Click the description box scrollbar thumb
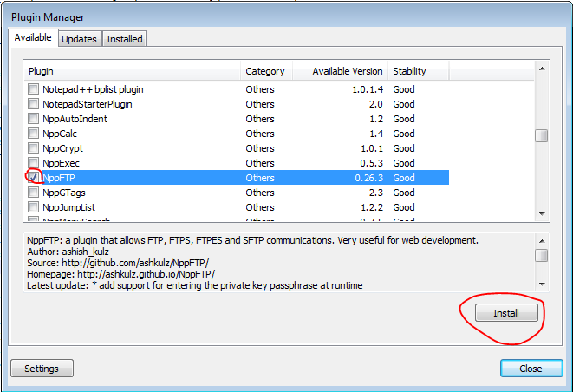The width and height of the screenshot is (573, 392). [542, 255]
